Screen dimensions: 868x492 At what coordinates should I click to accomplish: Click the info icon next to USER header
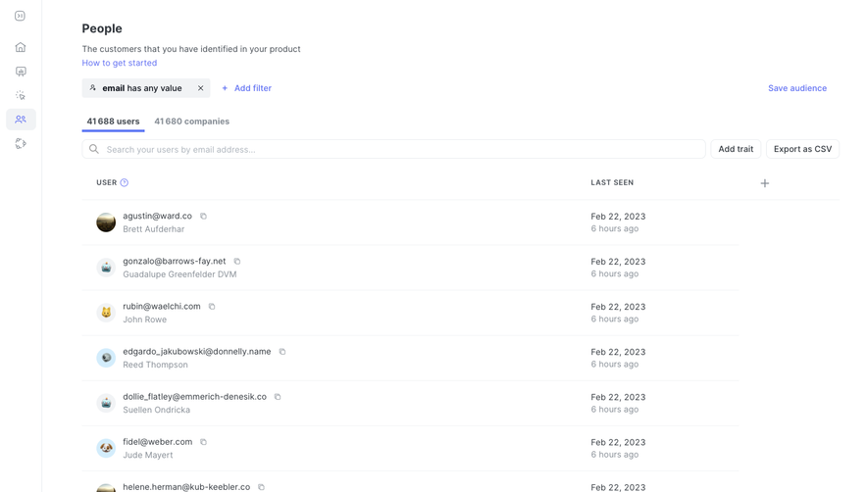pos(125,182)
